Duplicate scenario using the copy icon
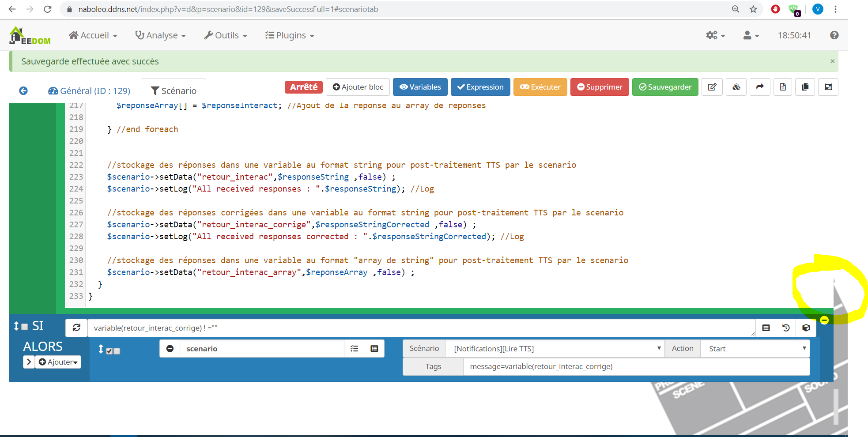The image size is (868, 437). click(805, 87)
